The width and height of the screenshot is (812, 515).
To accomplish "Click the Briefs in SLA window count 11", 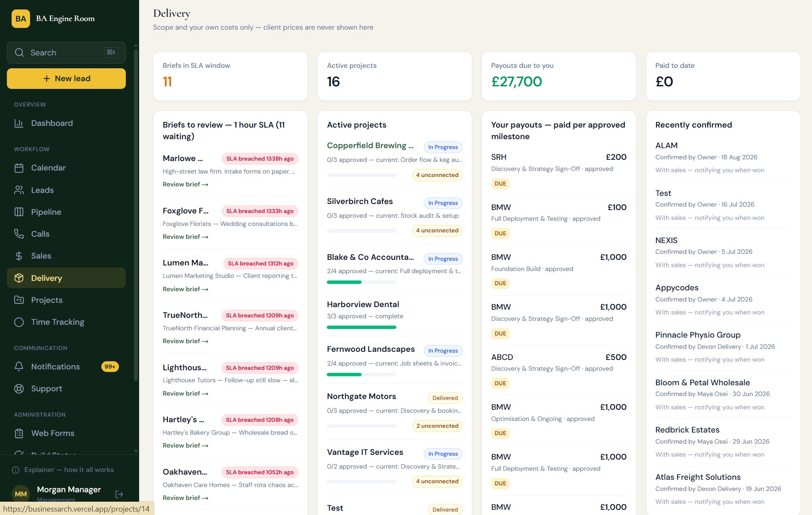I will (167, 82).
